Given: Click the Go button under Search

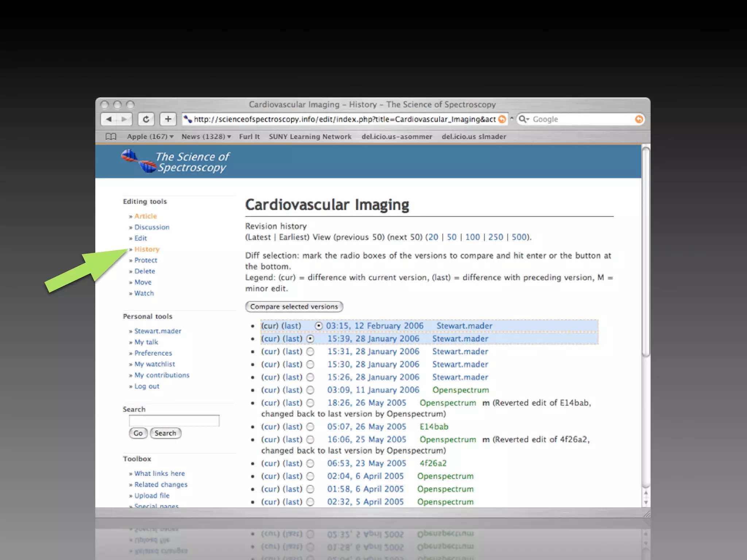Looking at the screenshot, I should pos(138,433).
